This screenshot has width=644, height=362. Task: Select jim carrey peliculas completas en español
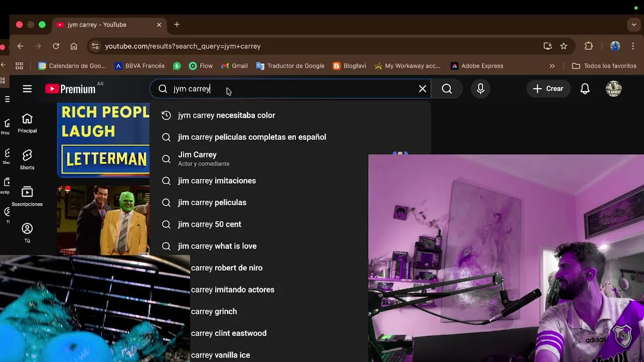point(290,137)
